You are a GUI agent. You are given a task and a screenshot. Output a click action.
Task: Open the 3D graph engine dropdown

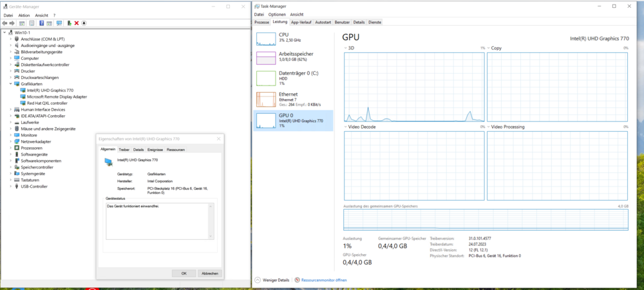pos(345,48)
